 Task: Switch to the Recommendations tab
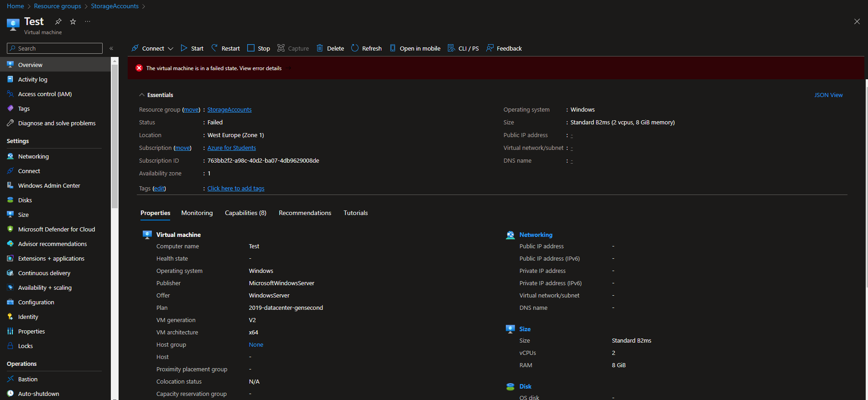(305, 213)
